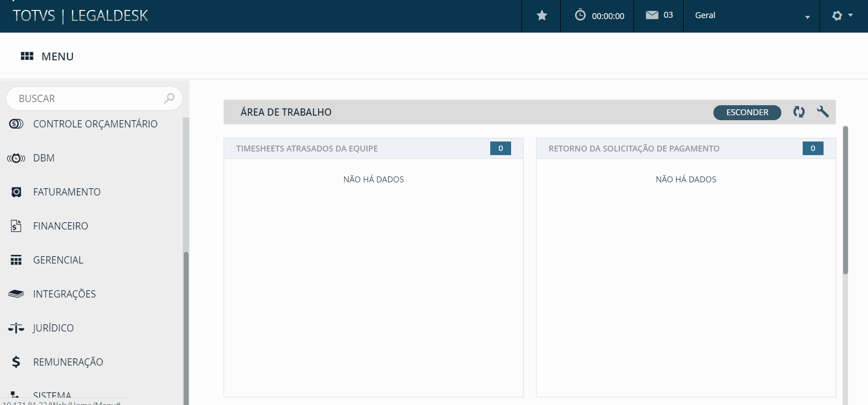The width and height of the screenshot is (868, 405).
Task: Click the Timesheets Atrasados count badge
Action: tap(500, 148)
